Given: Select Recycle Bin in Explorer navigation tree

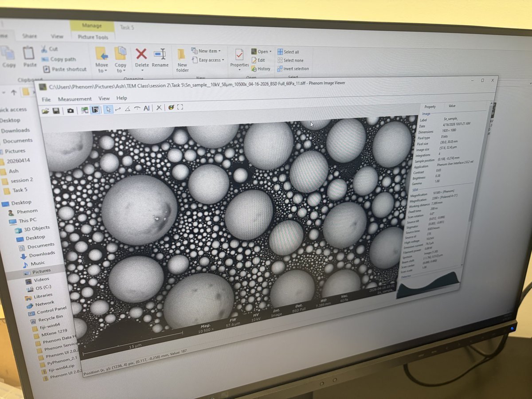Looking at the screenshot, I should coord(46,318).
